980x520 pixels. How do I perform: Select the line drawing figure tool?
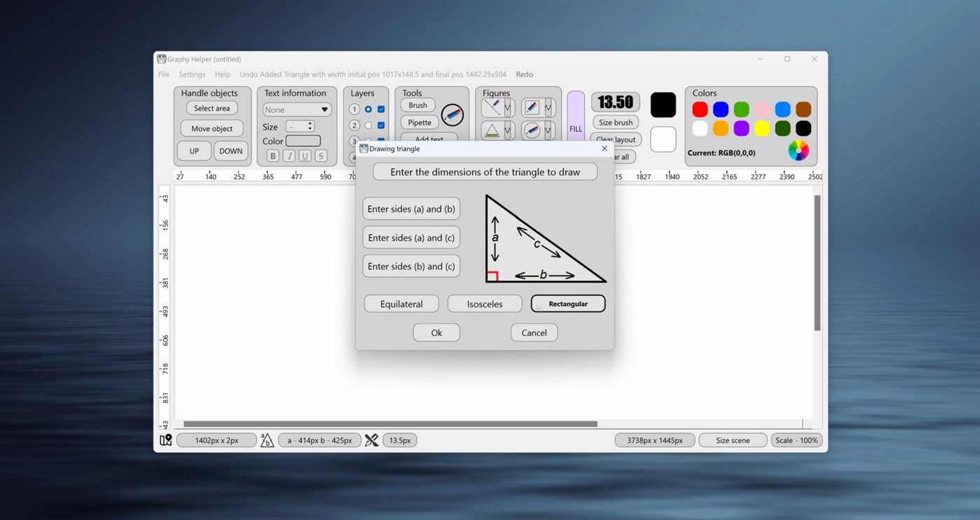click(492, 106)
